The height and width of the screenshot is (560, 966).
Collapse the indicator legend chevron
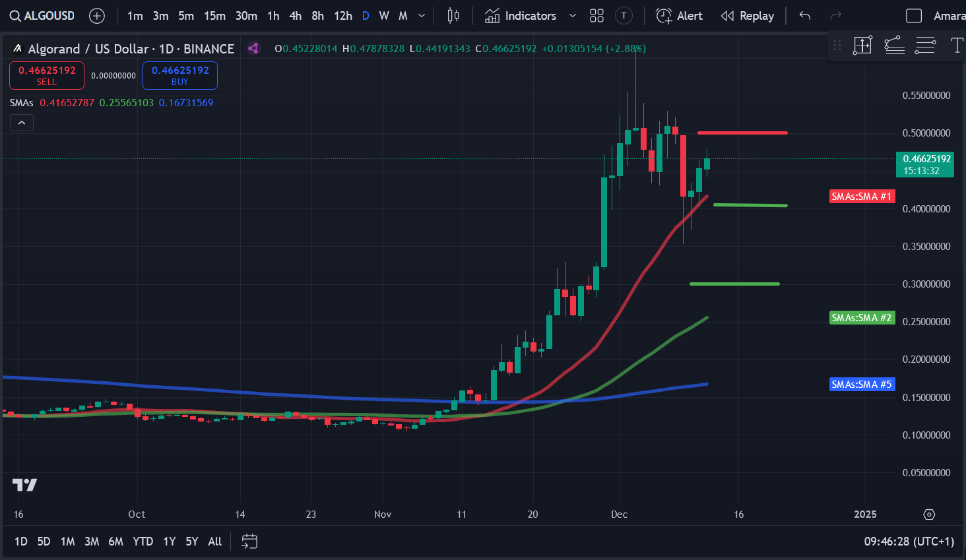click(21, 123)
